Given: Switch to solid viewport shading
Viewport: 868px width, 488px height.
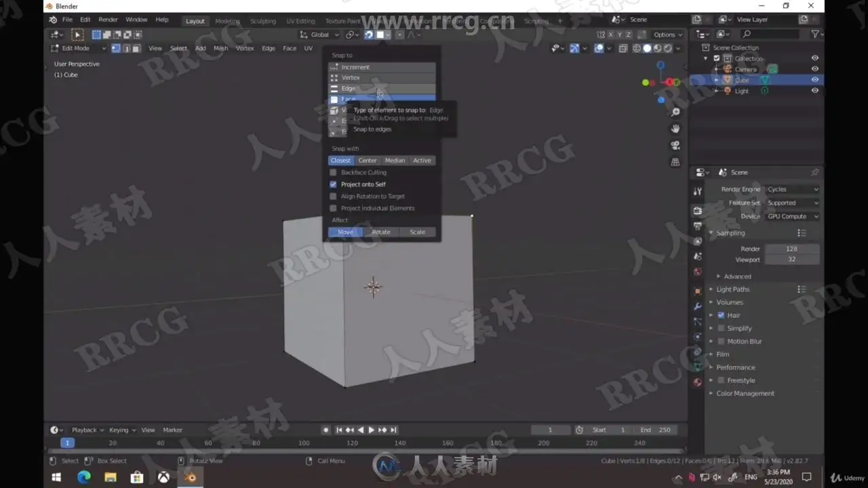Looking at the screenshot, I should click(647, 48).
